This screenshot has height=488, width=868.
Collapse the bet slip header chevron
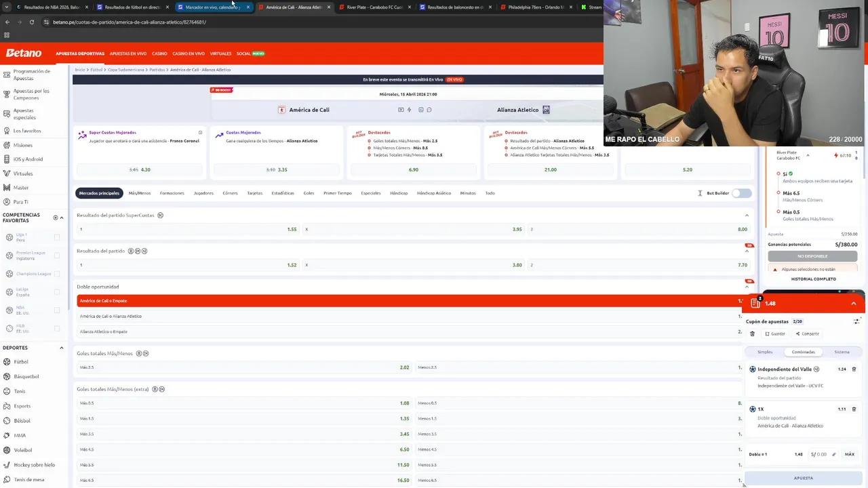854,304
